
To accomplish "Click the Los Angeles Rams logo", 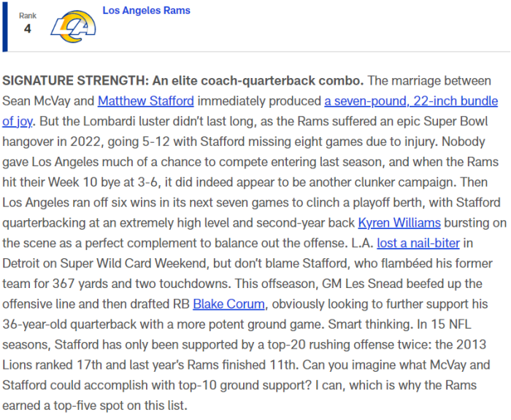I will [x=73, y=27].
